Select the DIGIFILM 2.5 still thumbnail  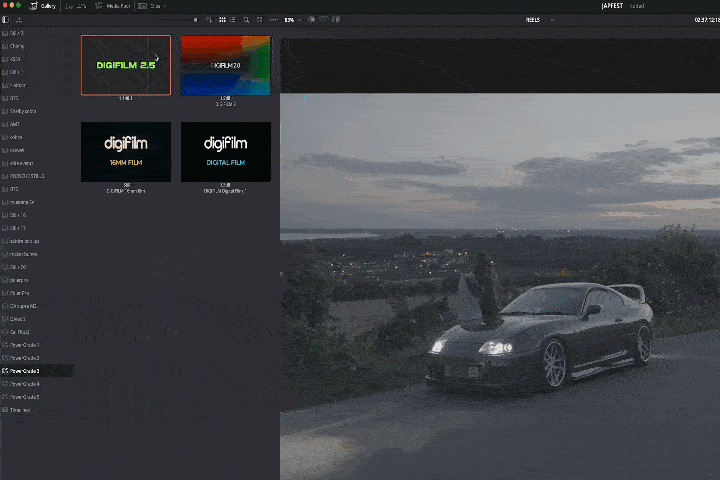click(x=126, y=65)
